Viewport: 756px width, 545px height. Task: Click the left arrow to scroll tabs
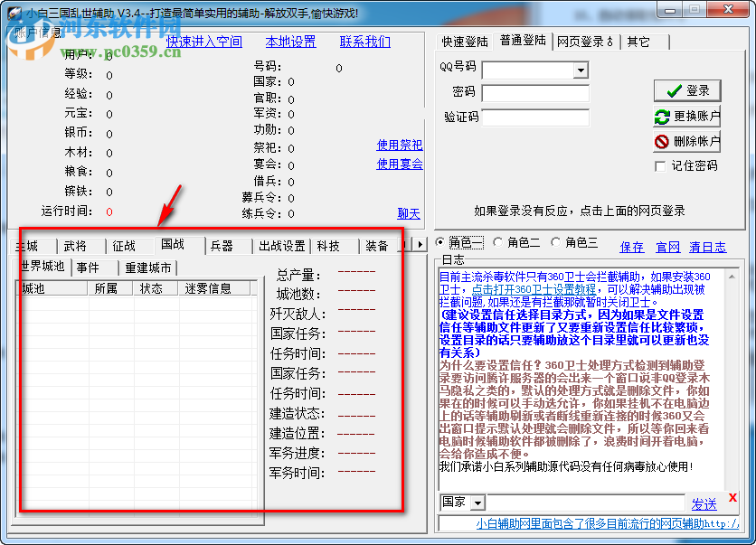pos(405,245)
